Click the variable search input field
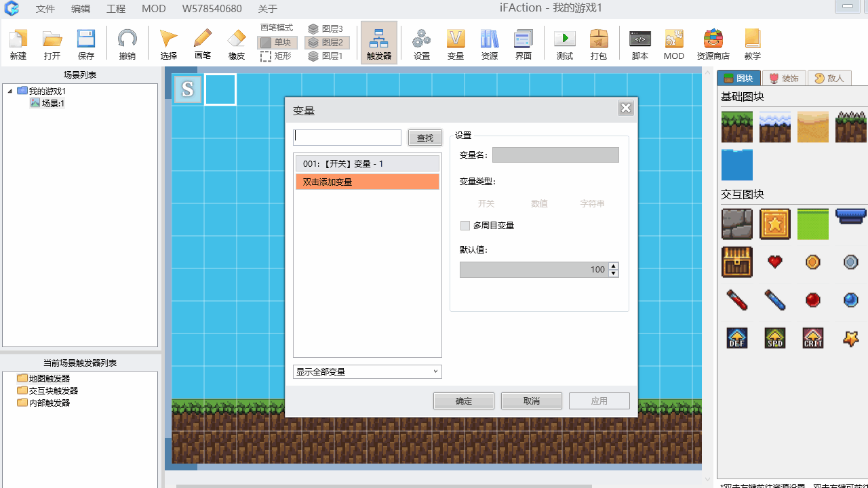This screenshot has height=488, width=868. [347, 137]
